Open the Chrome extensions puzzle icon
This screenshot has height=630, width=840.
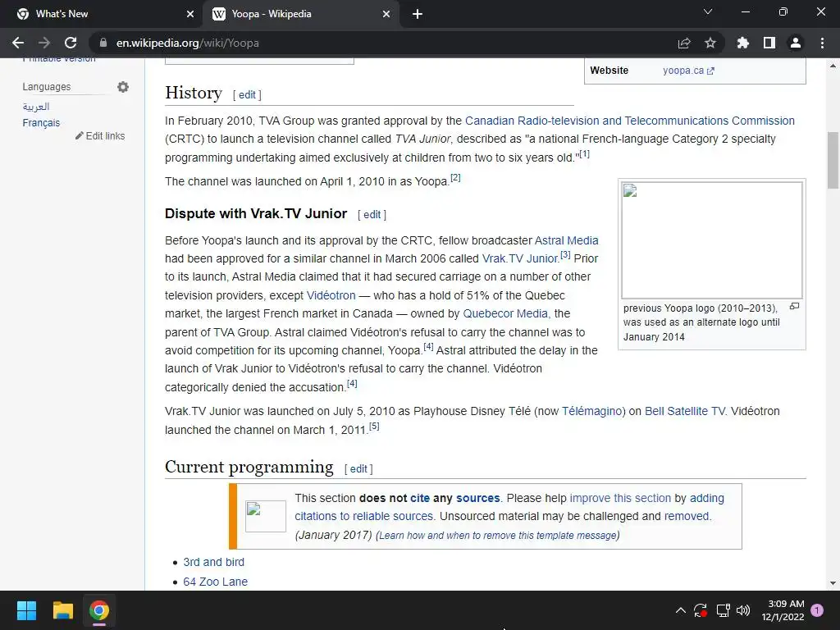743,43
